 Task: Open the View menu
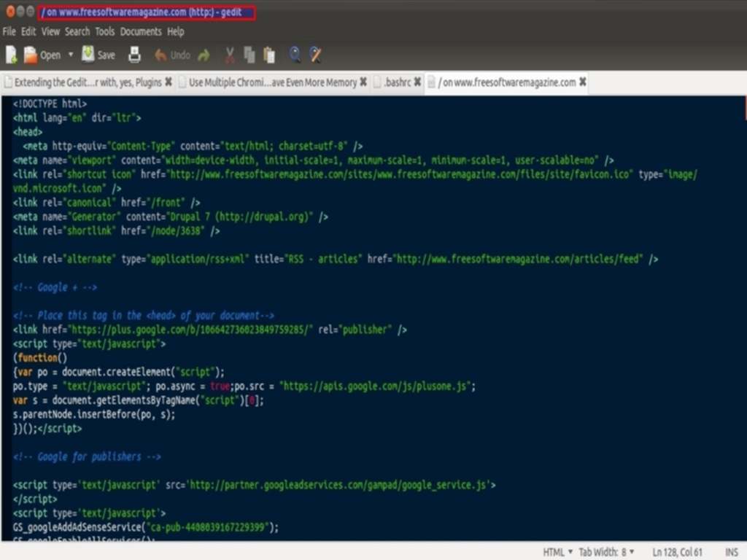click(50, 31)
